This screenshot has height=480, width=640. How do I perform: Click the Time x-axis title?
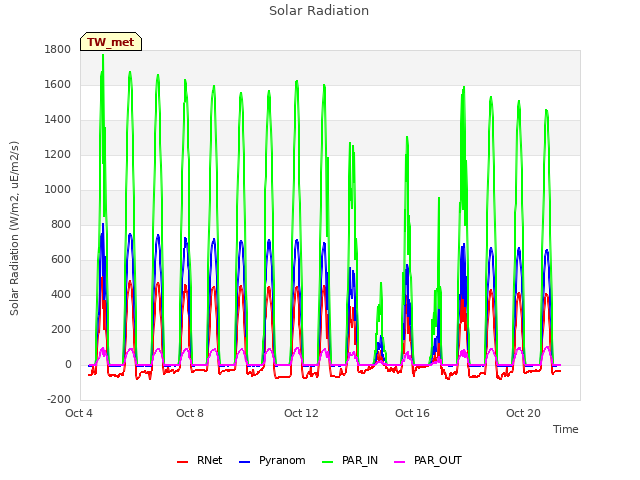pos(566,429)
